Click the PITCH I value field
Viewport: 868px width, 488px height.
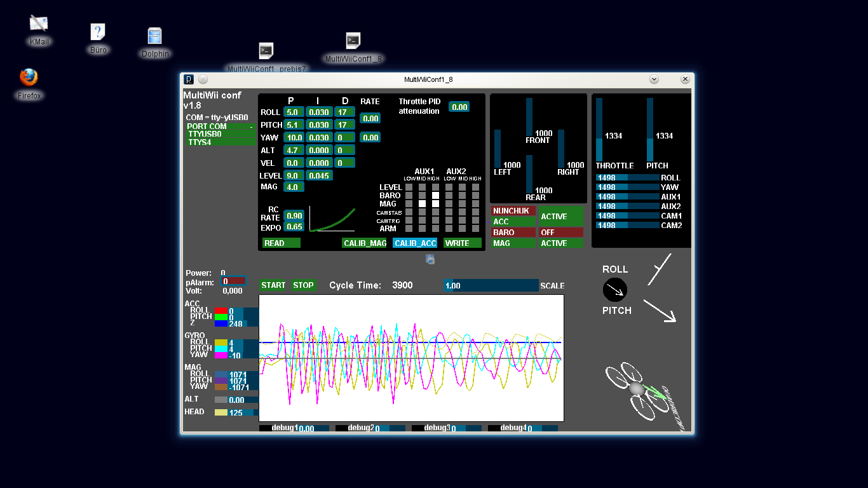point(318,125)
